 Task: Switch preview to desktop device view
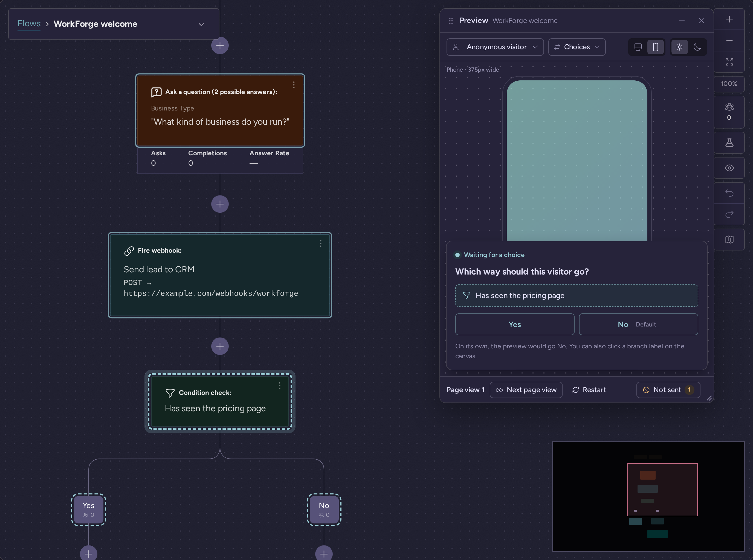click(x=638, y=47)
